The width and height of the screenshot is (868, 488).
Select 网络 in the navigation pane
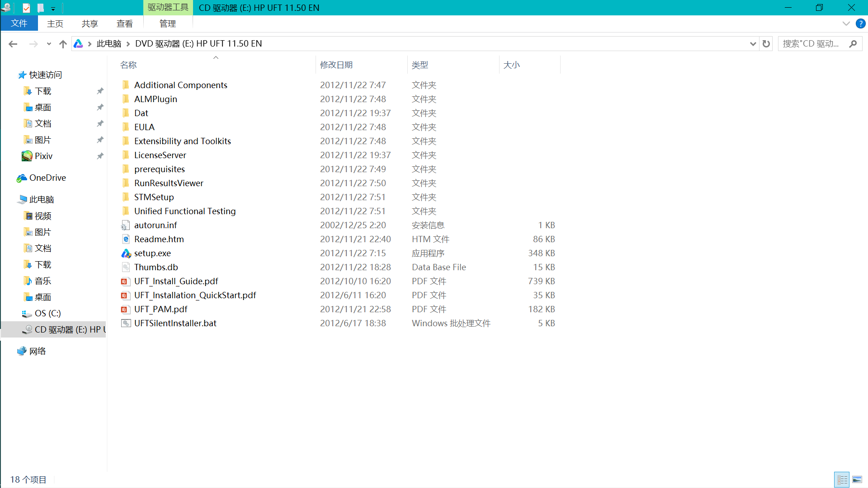click(38, 352)
